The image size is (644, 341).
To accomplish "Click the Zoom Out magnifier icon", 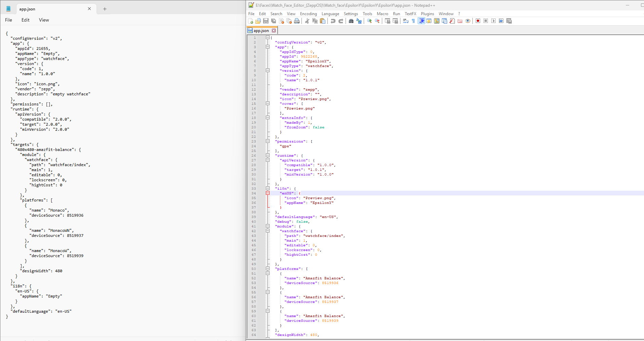I will 377,21.
